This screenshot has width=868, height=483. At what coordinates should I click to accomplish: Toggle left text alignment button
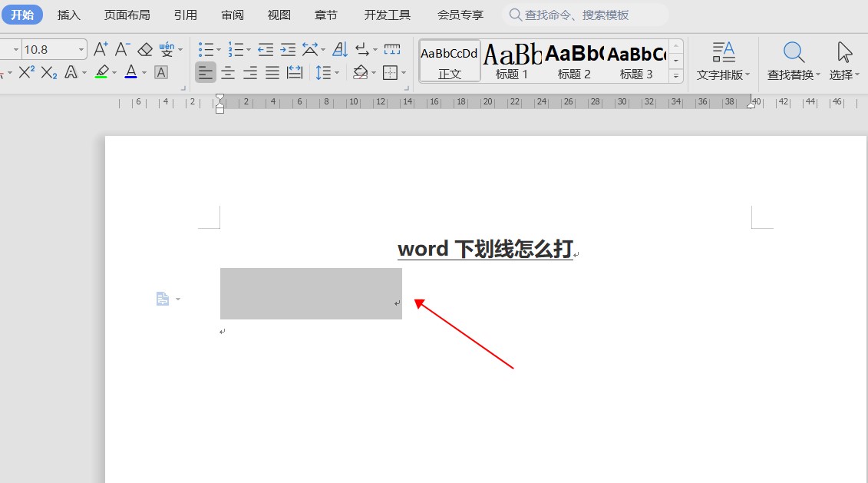tap(205, 73)
